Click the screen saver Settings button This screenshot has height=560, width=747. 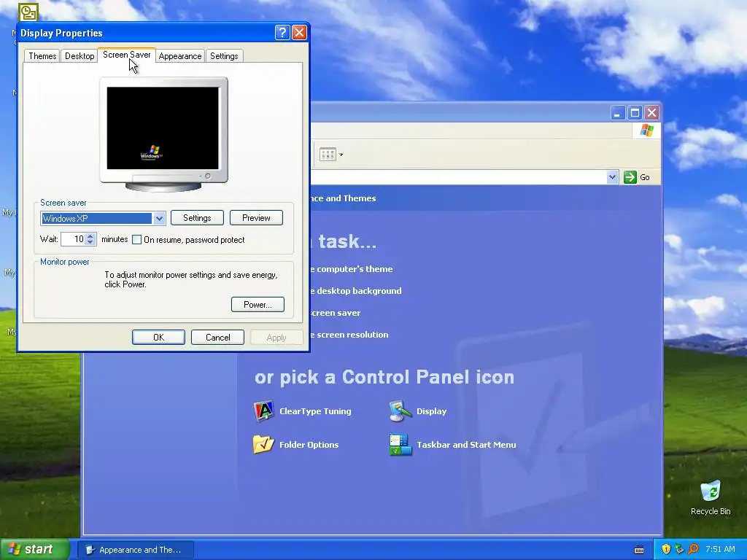coord(197,217)
